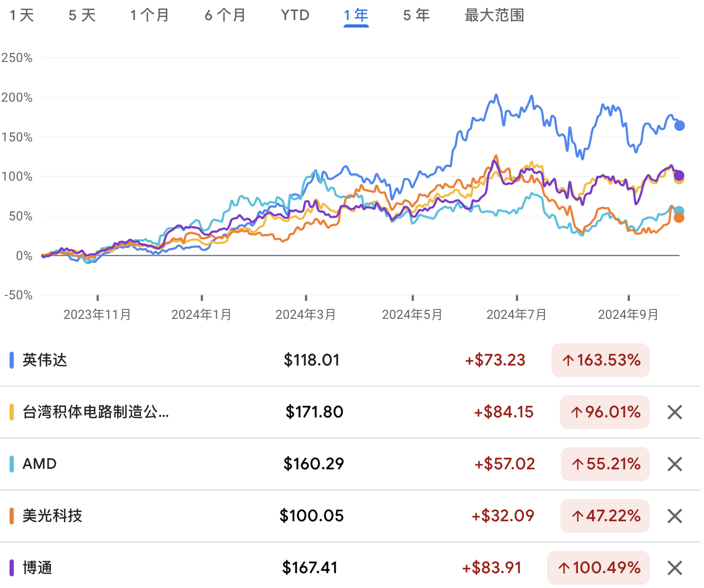Click the $100.05 price value
The width and height of the screenshot is (704, 588).
click(312, 516)
